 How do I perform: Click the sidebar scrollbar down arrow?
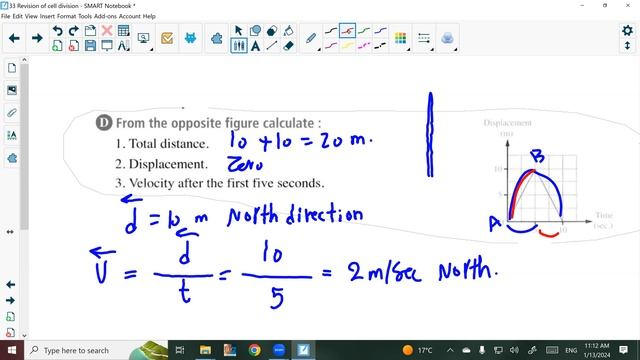24,336
